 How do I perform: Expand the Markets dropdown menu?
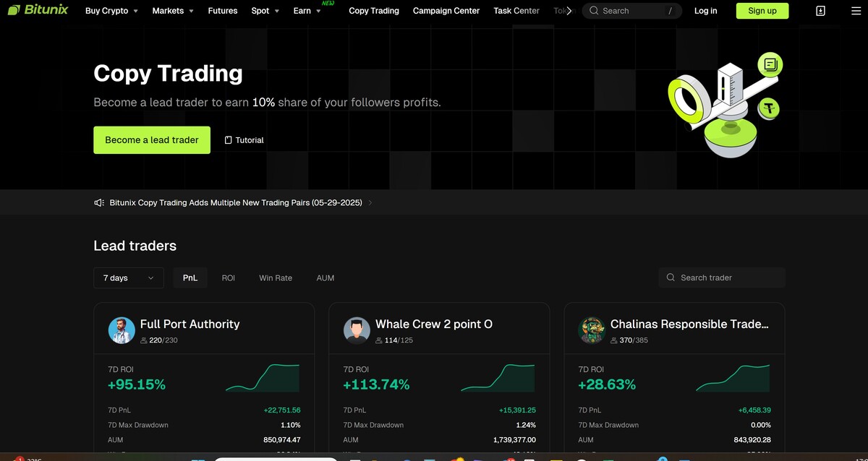pyautogui.click(x=173, y=11)
